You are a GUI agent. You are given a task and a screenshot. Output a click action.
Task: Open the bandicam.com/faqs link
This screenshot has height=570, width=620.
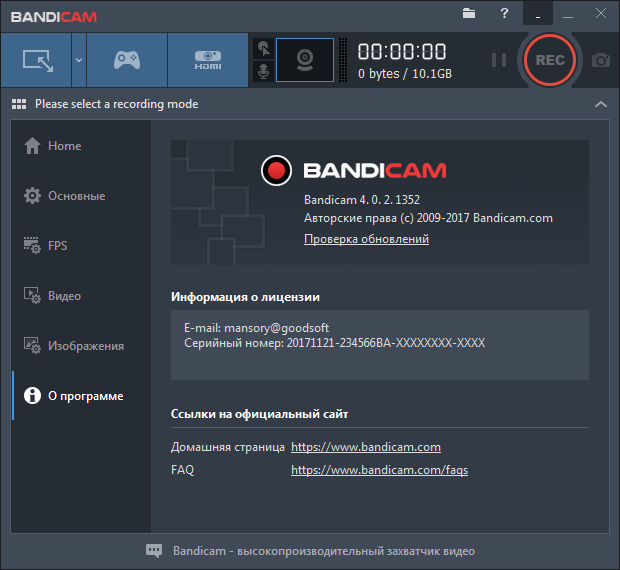tap(379, 469)
